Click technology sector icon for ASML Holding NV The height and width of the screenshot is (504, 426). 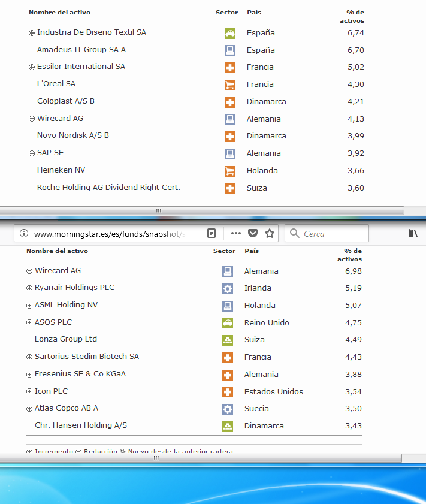pos(228,306)
